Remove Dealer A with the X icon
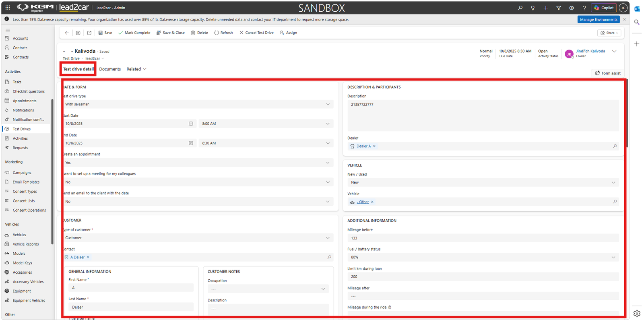The image size is (644, 320). click(x=374, y=146)
